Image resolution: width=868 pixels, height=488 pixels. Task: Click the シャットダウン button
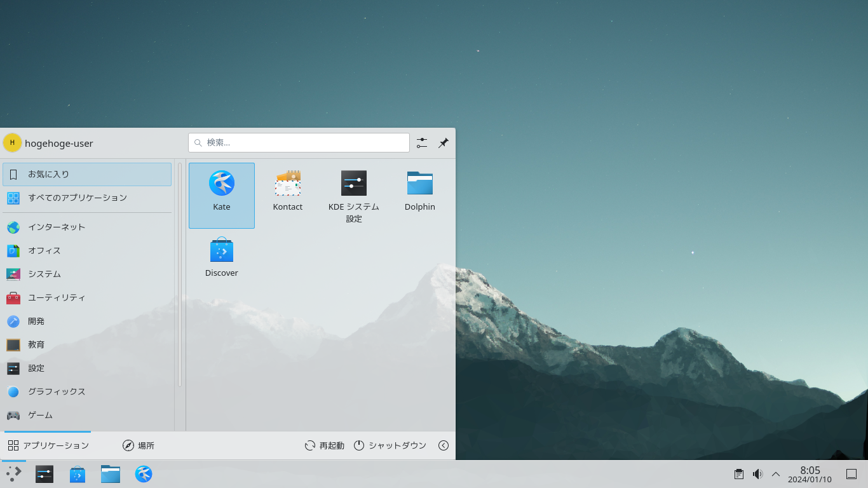[x=390, y=445]
